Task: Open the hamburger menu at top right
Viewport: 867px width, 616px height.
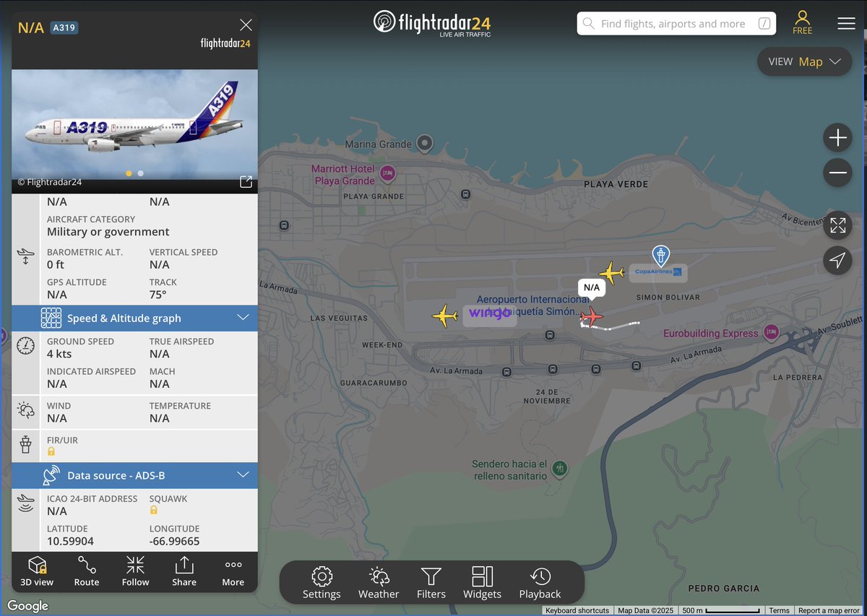Action: point(846,22)
